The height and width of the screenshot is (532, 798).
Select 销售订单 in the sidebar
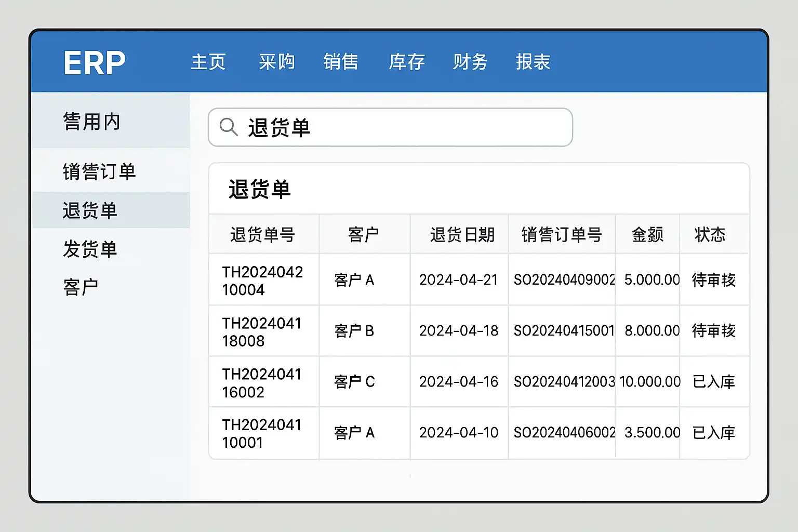[x=99, y=171]
